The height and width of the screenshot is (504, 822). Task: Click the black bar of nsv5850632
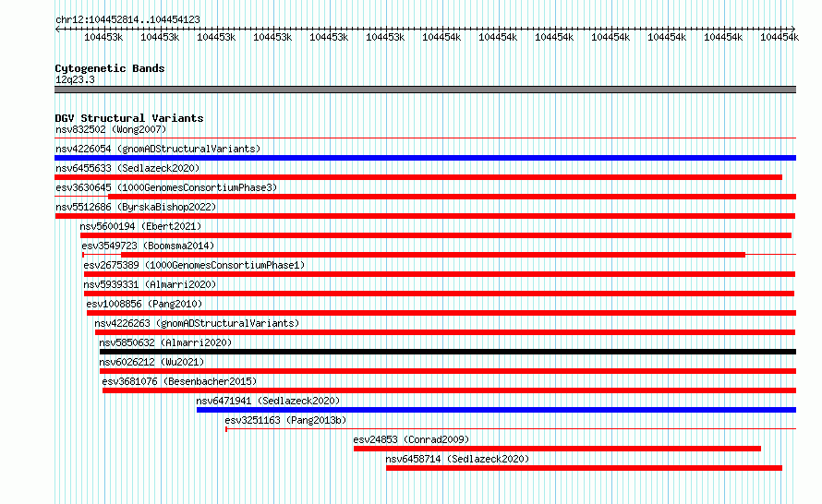click(448, 352)
